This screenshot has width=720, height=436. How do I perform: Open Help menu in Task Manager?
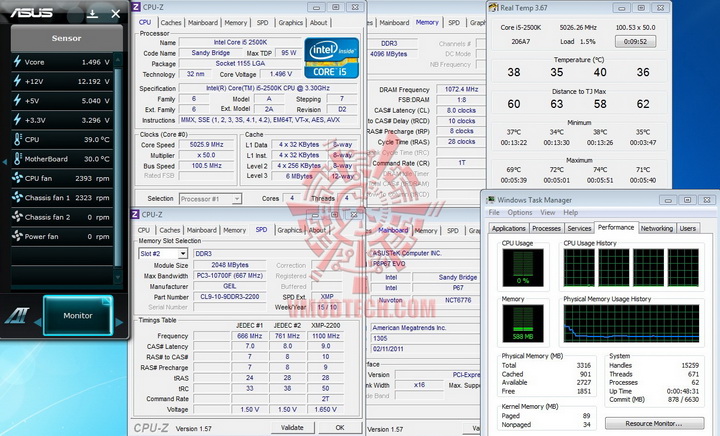pos(570,212)
